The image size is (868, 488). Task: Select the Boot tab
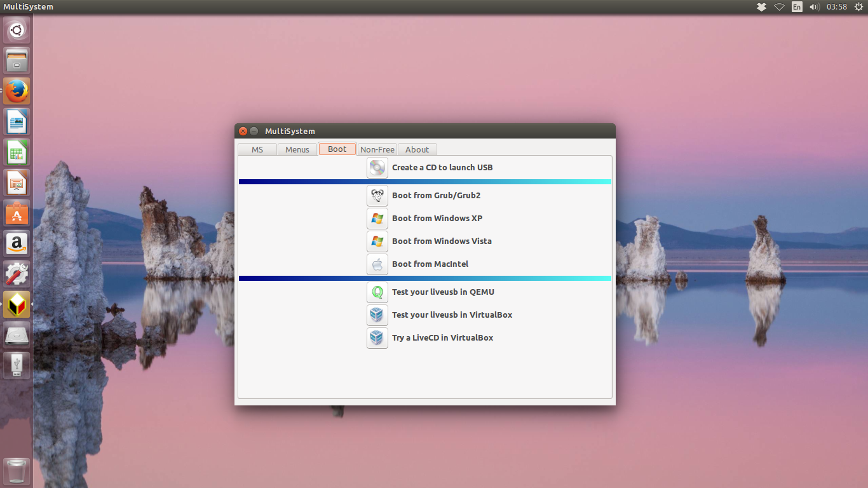pyautogui.click(x=337, y=149)
